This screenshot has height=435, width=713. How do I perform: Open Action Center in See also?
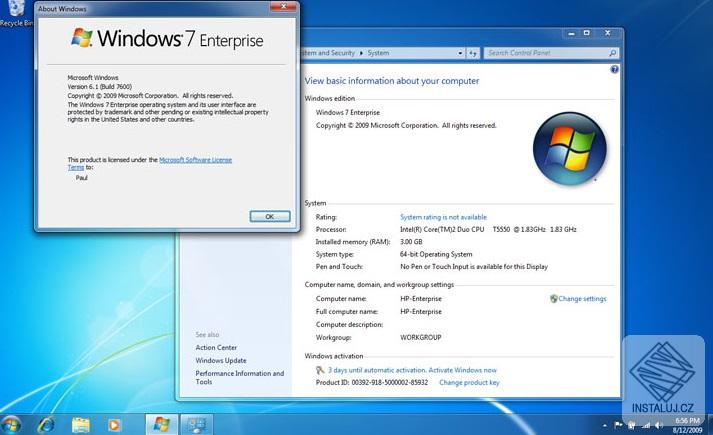pos(216,348)
